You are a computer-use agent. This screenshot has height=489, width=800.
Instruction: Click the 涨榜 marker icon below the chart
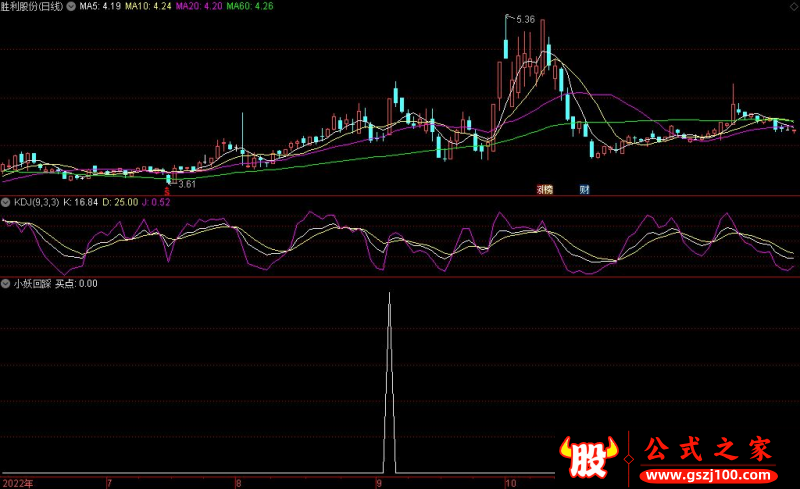pyautogui.click(x=544, y=188)
